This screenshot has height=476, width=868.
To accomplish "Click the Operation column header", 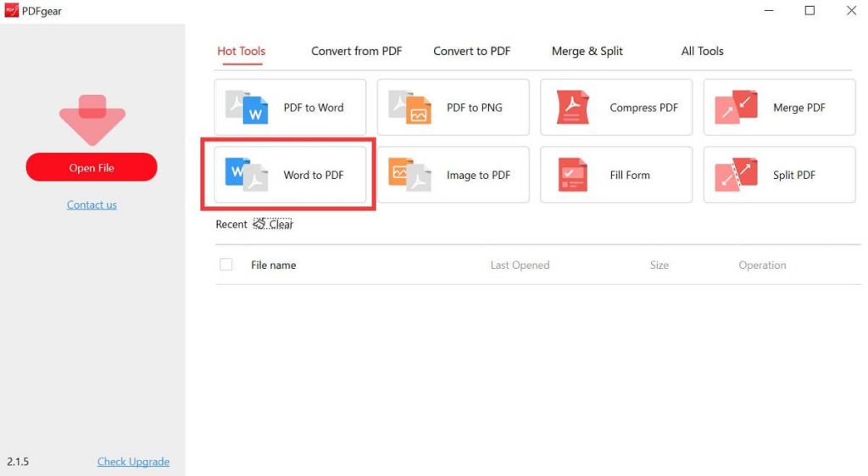I will [762, 265].
